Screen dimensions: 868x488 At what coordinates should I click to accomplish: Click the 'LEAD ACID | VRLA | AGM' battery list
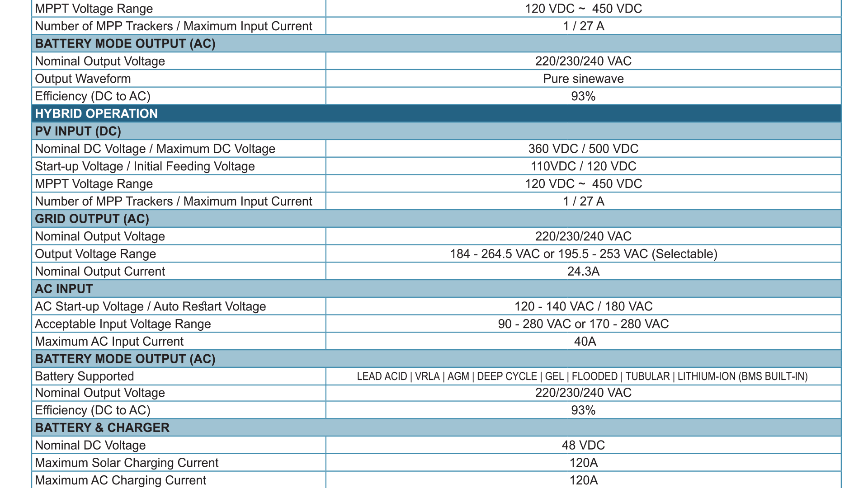[x=582, y=376]
